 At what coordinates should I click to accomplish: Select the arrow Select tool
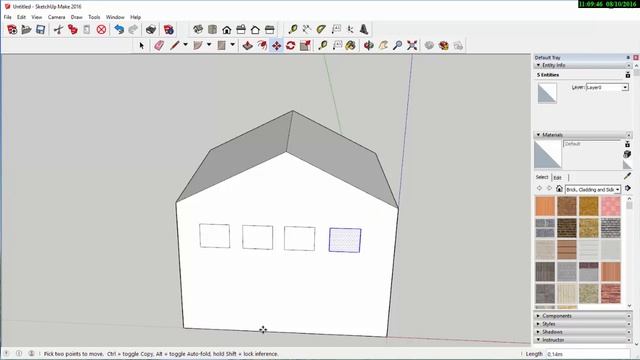pyautogui.click(x=142, y=46)
